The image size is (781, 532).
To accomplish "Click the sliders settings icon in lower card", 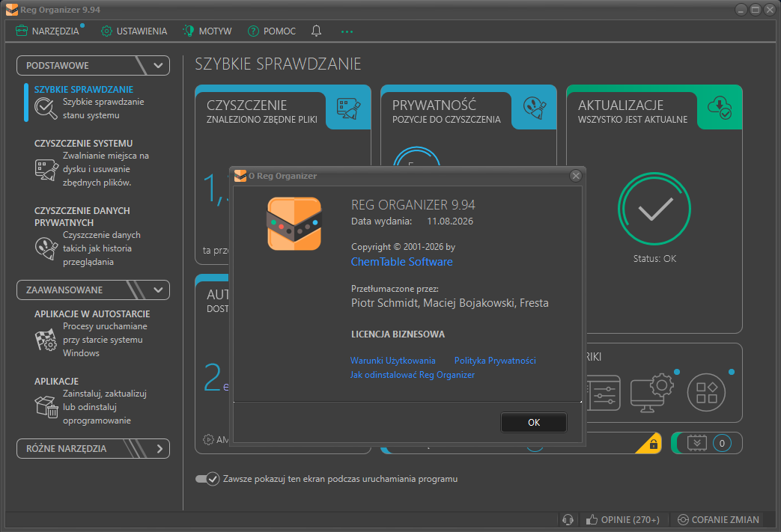I will click(604, 393).
